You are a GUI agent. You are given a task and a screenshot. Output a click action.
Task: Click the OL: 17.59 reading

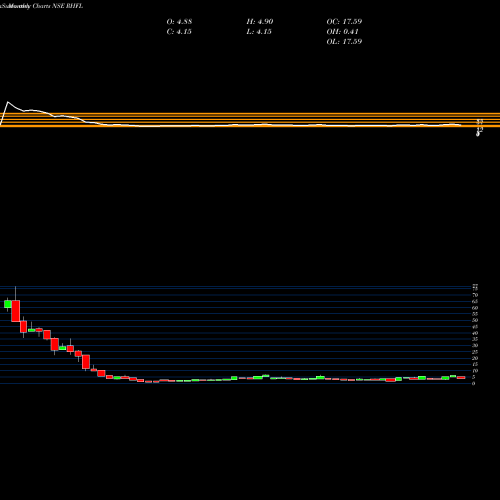(344, 42)
